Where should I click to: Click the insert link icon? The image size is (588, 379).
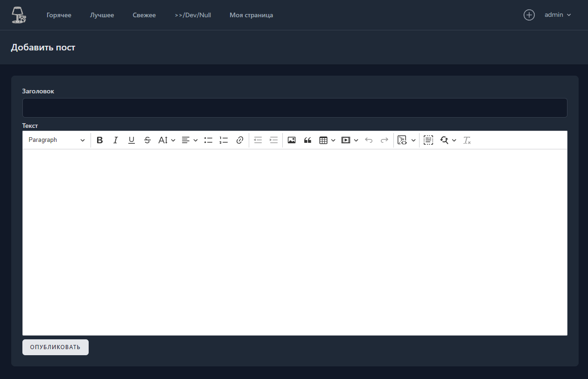point(240,140)
